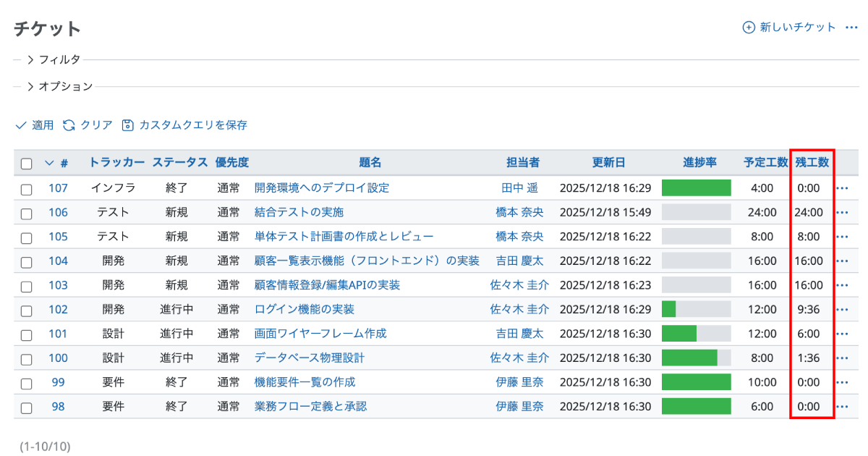Open actions menu for ticket 103 row
This screenshot has width=868, height=456.
[x=842, y=285]
